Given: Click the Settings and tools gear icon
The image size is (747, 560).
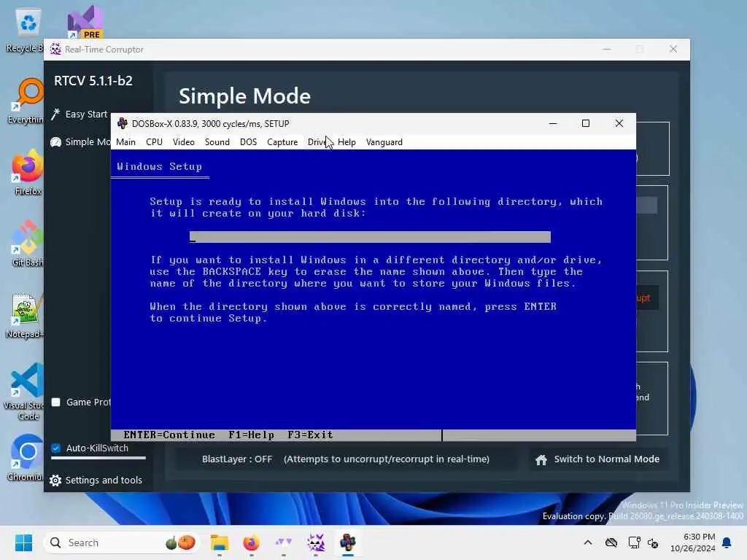Looking at the screenshot, I should tap(55, 481).
